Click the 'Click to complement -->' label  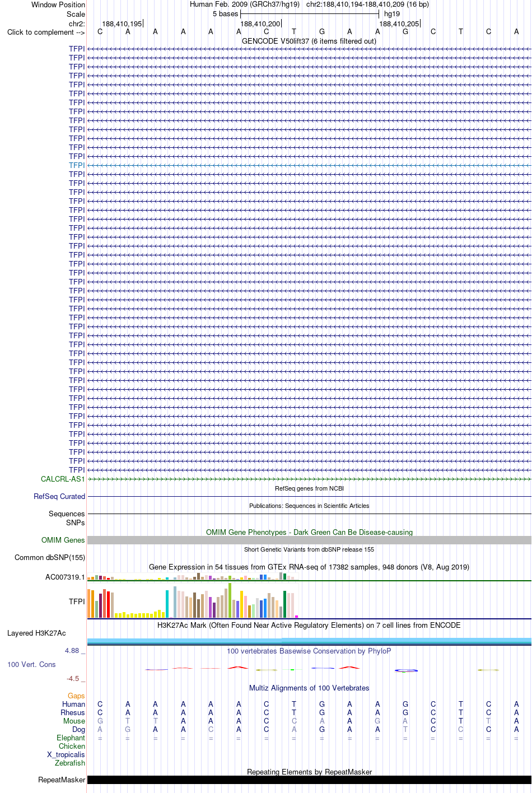click(x=46, y=32)
